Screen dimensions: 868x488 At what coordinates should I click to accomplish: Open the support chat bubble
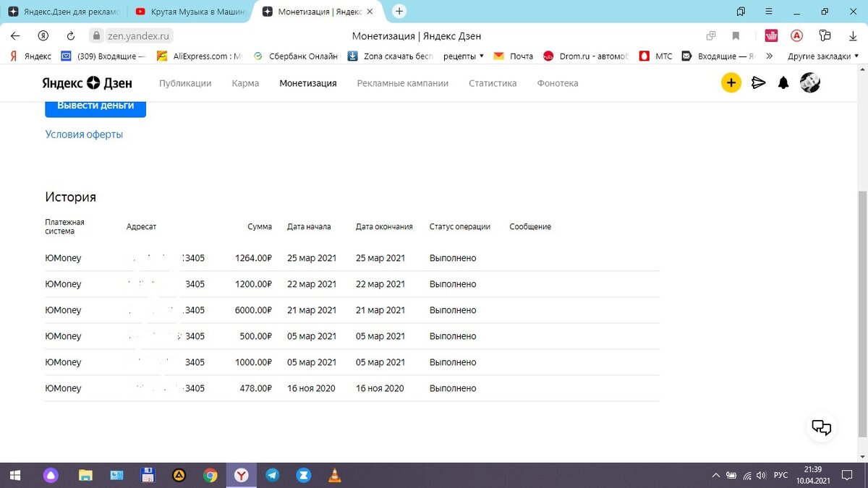pyautogui.click(x=822, y=427)
